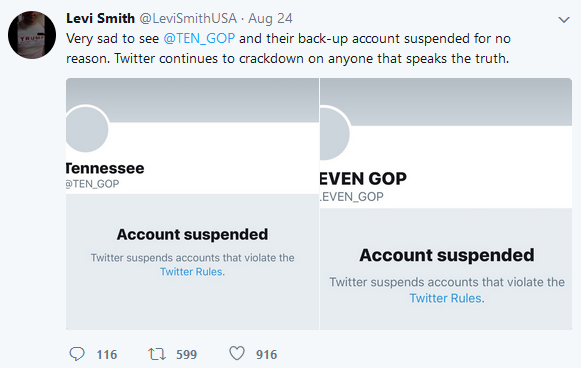Click the 116 replies count
Screen dimensions: 581x368
107,355
